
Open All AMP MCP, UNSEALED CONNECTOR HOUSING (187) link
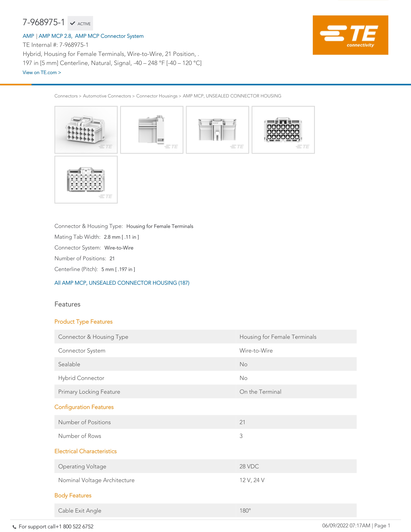(x=122, y=283)
